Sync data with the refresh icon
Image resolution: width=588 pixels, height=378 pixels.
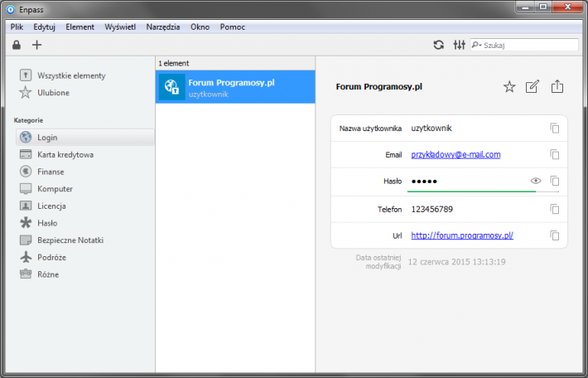(439, 45)
